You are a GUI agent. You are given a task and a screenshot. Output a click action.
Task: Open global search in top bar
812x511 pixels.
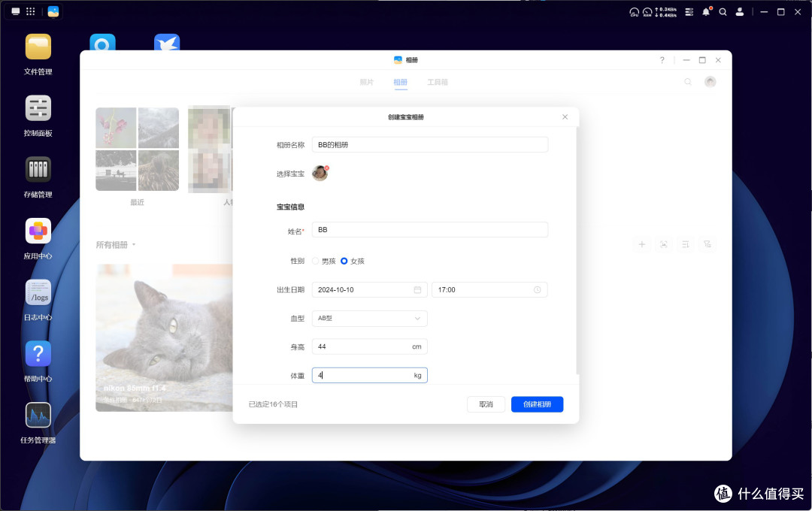coord(723,11)
